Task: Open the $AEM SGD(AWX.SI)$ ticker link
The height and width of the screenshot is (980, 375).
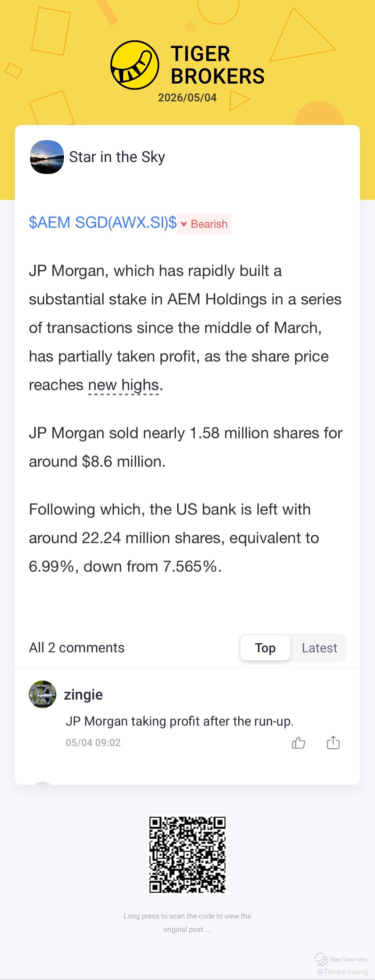Action: [x=103, y=222]
